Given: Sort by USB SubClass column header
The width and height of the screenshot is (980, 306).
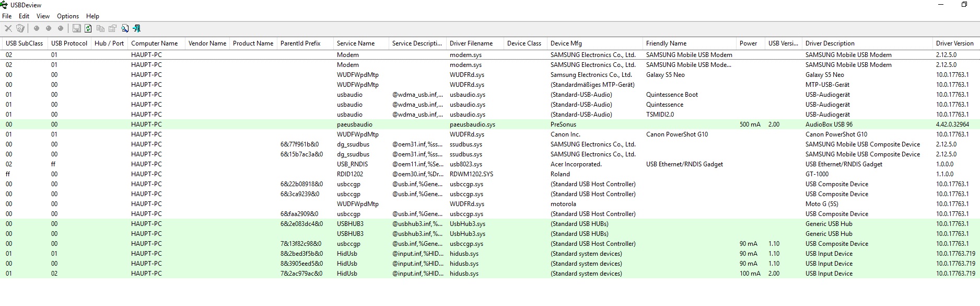Looking at the screenshot, I should point(24,43).
